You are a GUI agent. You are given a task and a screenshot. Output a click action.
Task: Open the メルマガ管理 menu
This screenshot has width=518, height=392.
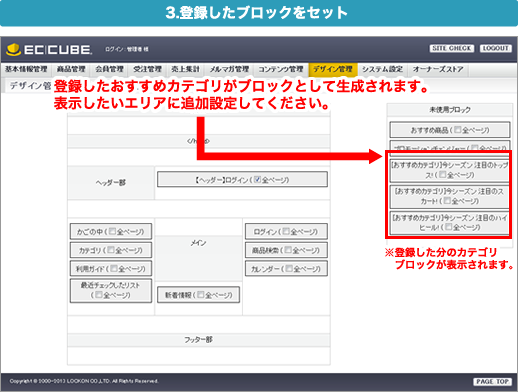(229, 69)
